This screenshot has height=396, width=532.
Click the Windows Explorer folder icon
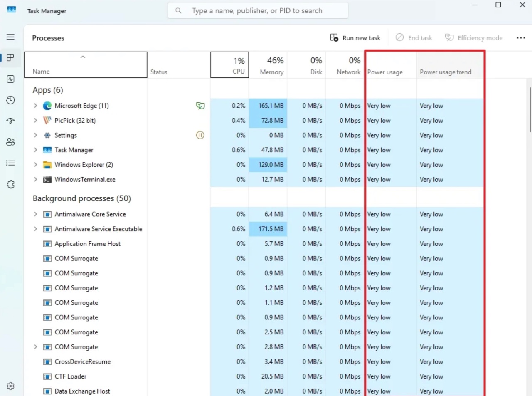point(47,165)
